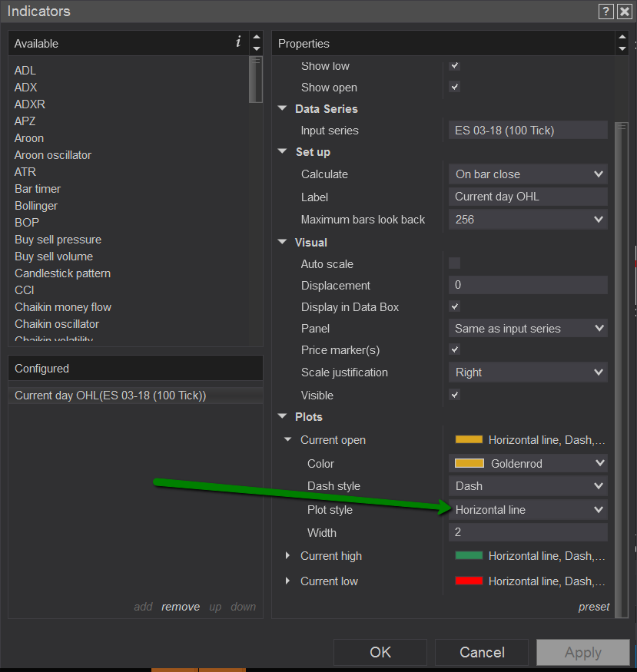Image resolution: width=637 pixels, height=672 pixels.
Task: Toggle the Visible checkbox
Action: pyautogui.click(x=454, y=395)
